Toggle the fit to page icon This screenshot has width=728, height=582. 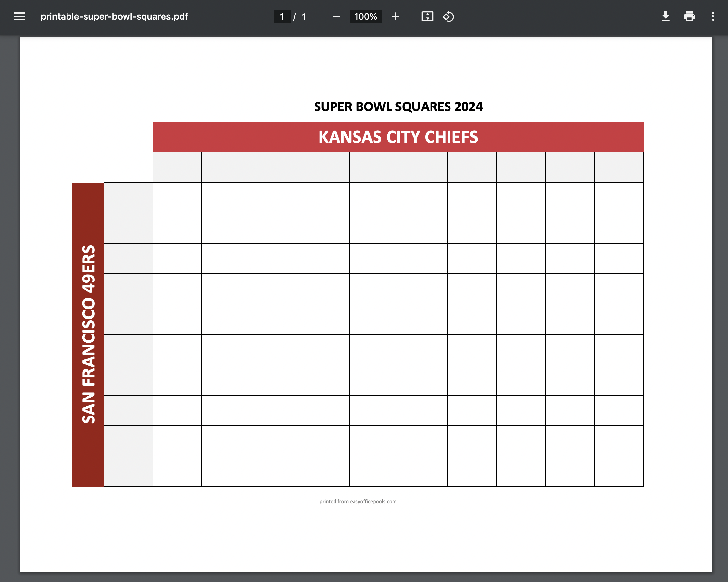click(427, 16)
